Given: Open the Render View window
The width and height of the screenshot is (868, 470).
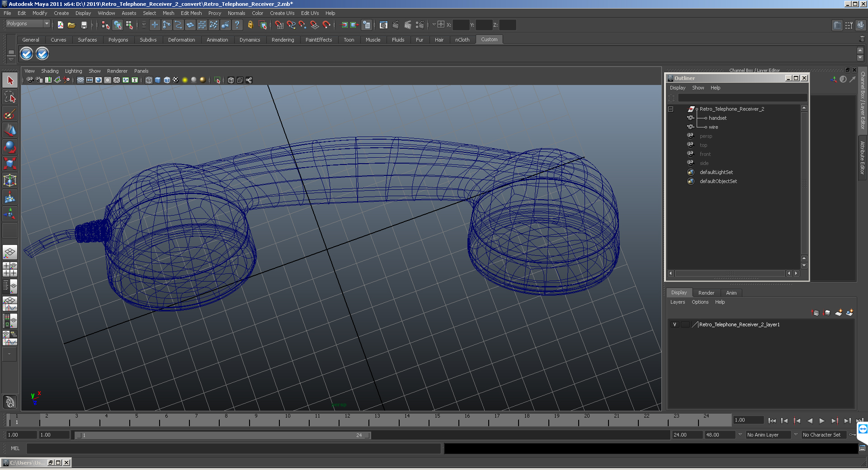Looking at the screenshot, I should pyautogui.click(x=383, y=25).
